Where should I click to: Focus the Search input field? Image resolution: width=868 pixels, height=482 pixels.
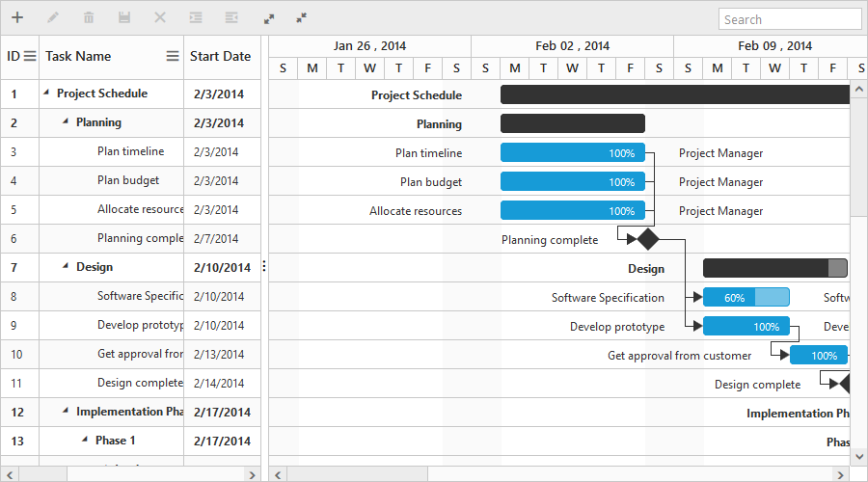(790, 19)
